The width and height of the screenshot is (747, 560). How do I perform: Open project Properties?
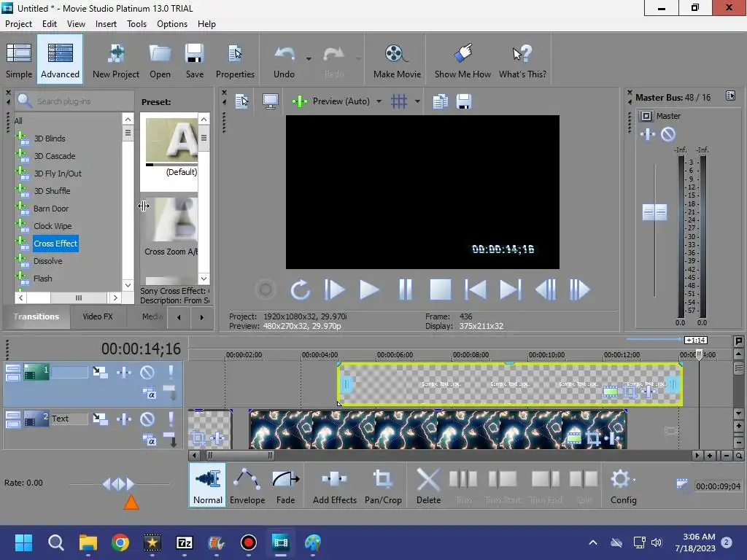coord(235,60)
